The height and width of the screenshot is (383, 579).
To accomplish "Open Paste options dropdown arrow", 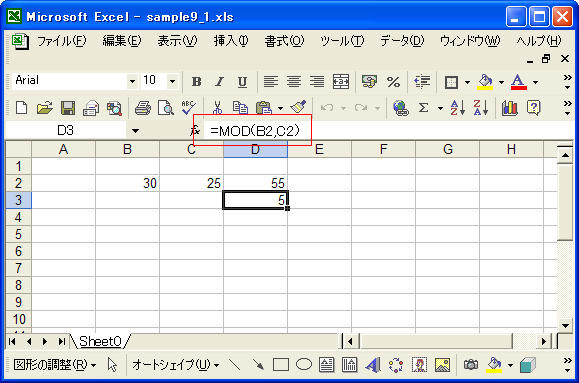I will point(280,108).
